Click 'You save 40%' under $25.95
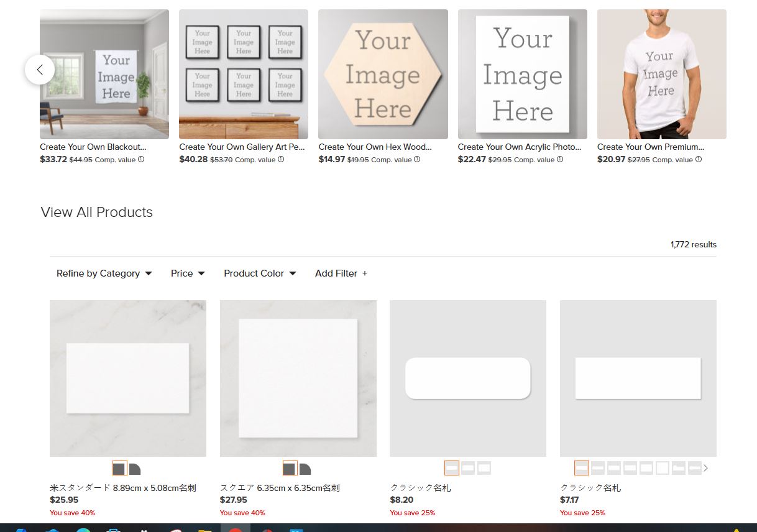757x532 pixels. pos(72,513)
